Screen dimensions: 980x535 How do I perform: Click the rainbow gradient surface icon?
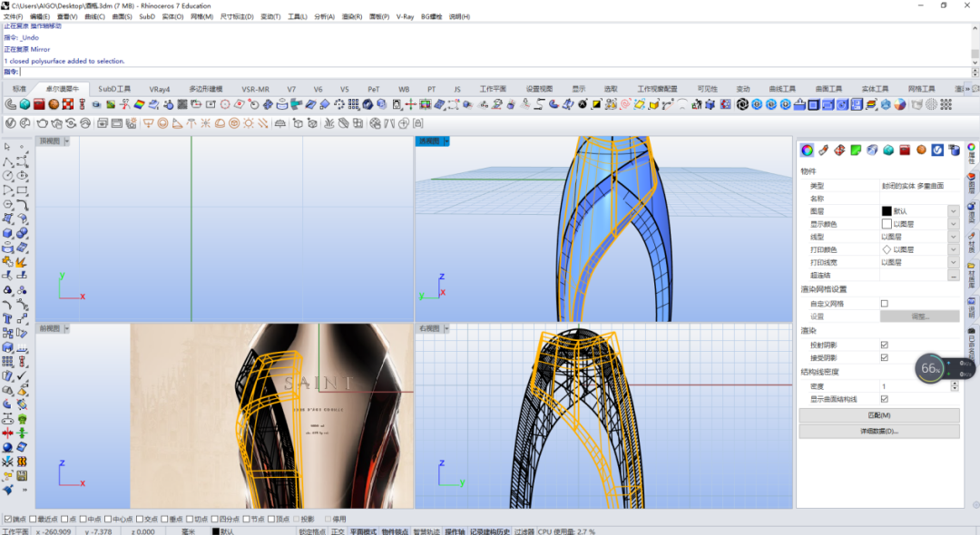click(140, 104)
